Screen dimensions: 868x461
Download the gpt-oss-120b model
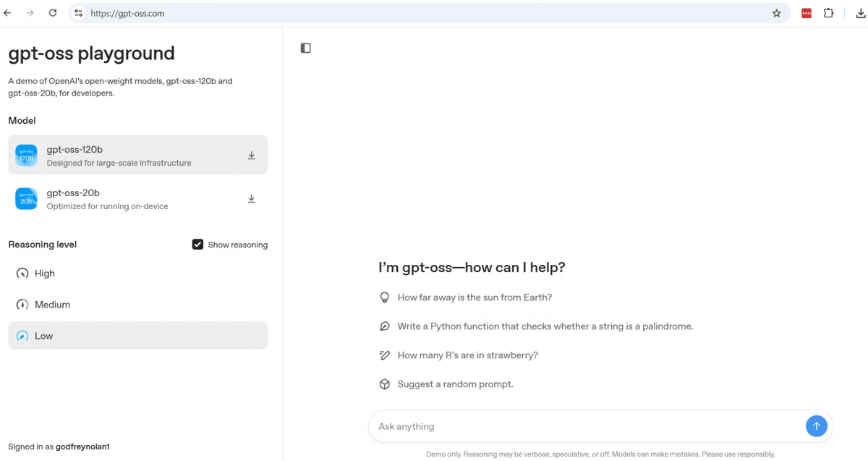[251, 155]
